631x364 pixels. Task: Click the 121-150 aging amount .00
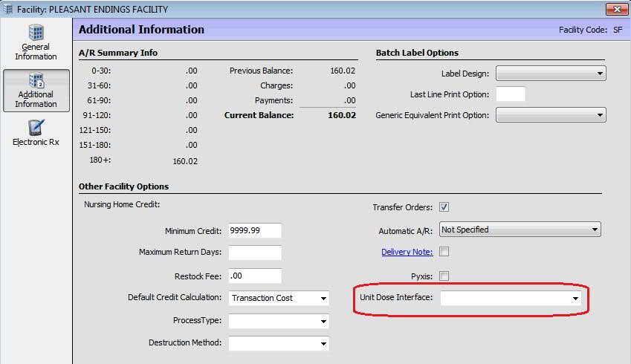(191, 130)
